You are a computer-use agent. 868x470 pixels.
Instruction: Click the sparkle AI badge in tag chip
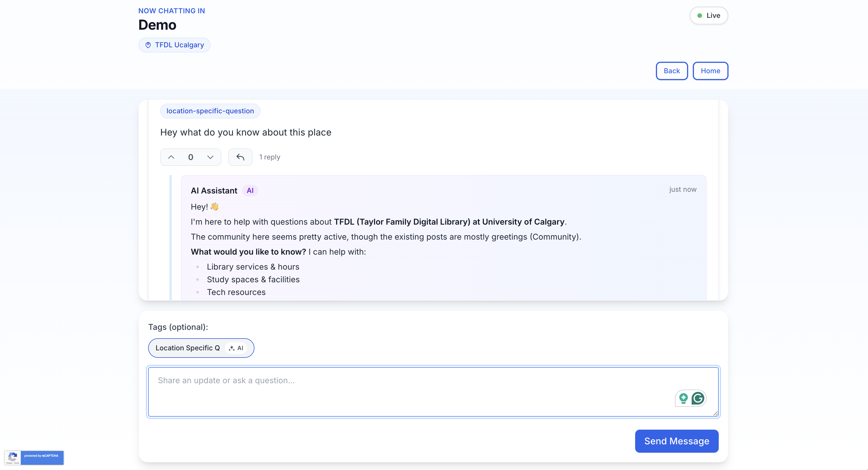coord(236,348)
